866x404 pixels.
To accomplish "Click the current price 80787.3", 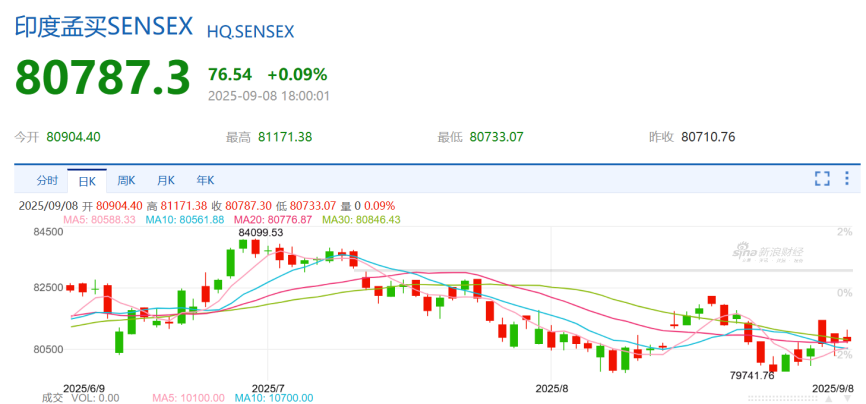I will pos(102,78).
